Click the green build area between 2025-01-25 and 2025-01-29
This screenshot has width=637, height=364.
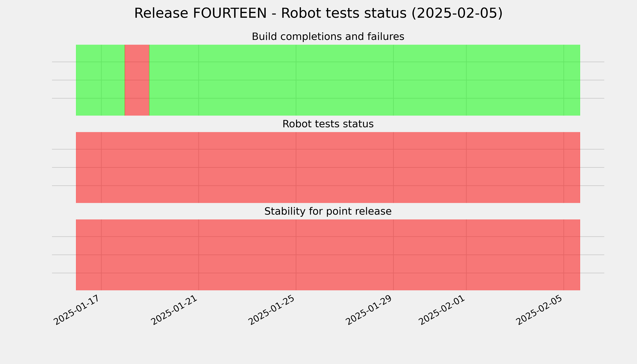(345, 80)
